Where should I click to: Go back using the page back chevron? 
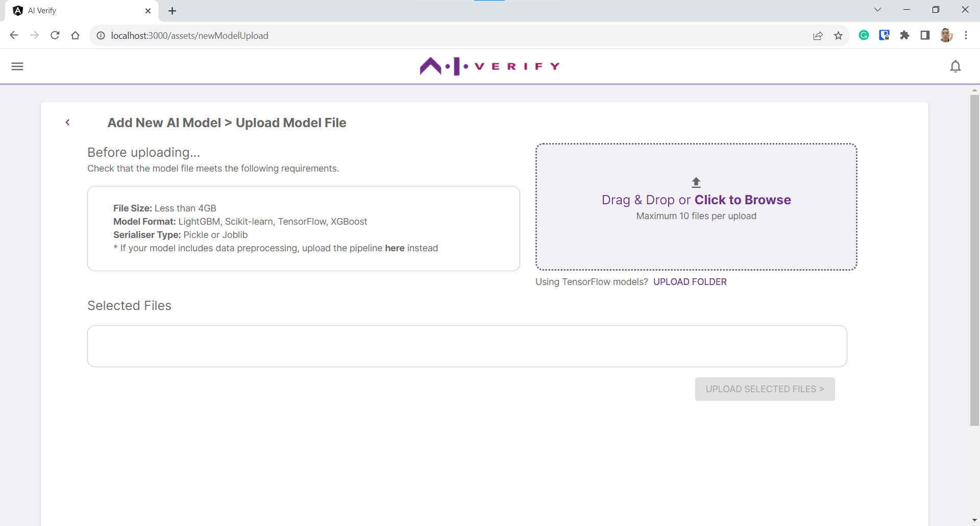tap(68, 123)
